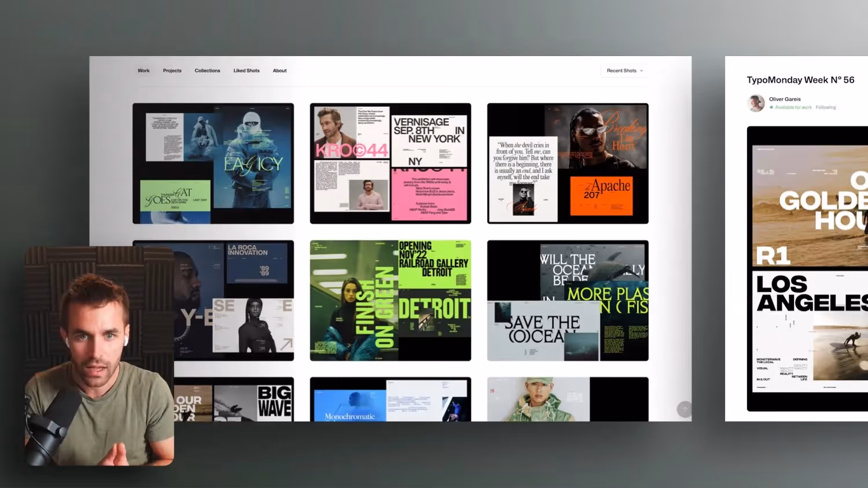Open the green jacket portrait shot thumbnail
Image resolution: width=868 pixels, height=488 pixels.
point(568,400)
